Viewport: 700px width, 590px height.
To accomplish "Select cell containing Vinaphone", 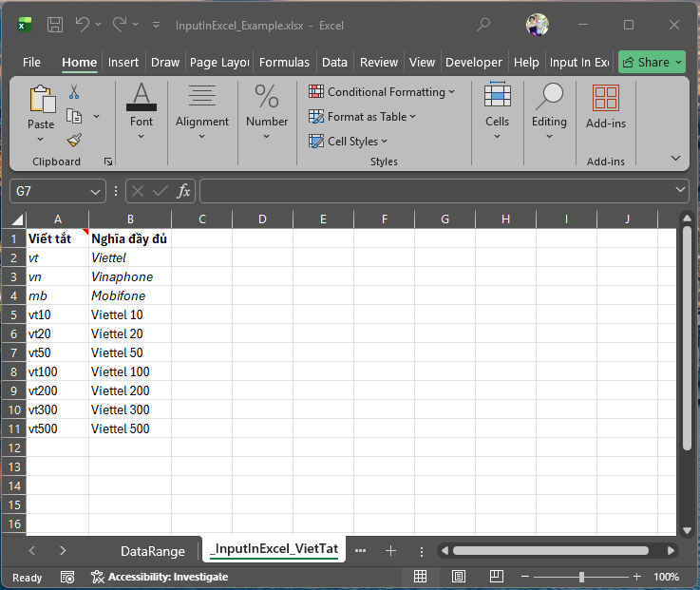I will [x=130, y=276].
